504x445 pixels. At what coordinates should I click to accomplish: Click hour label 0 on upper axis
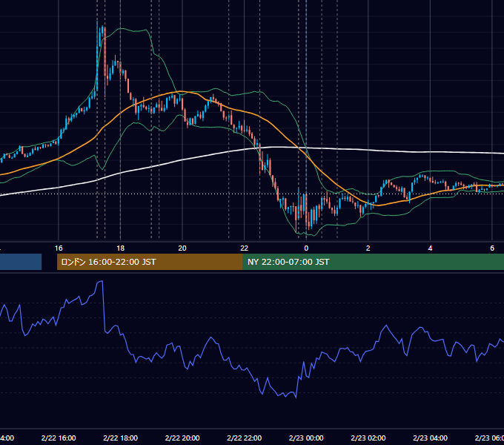click(306, 248)
